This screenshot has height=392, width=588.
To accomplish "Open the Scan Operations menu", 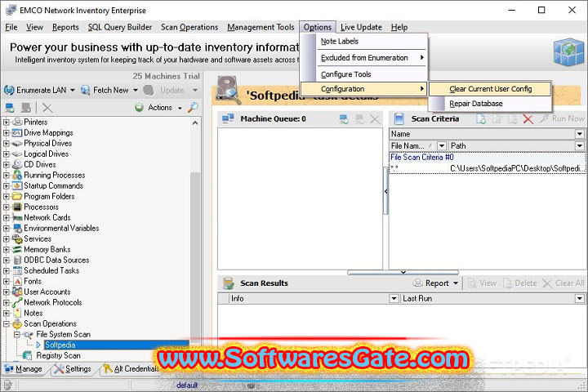I will (x=189, y=27).
